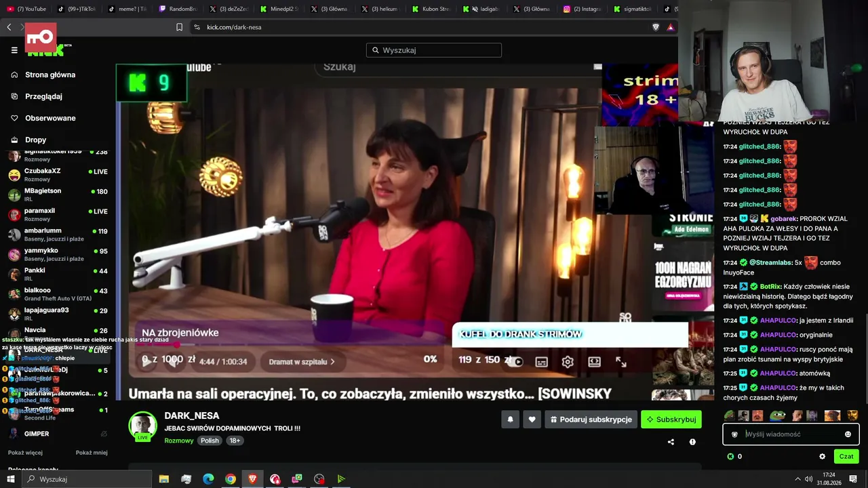Screen dimensions: 868x488
Task: Toggle autoplay switch in the embedded video
Action: (x=517, y=362)
